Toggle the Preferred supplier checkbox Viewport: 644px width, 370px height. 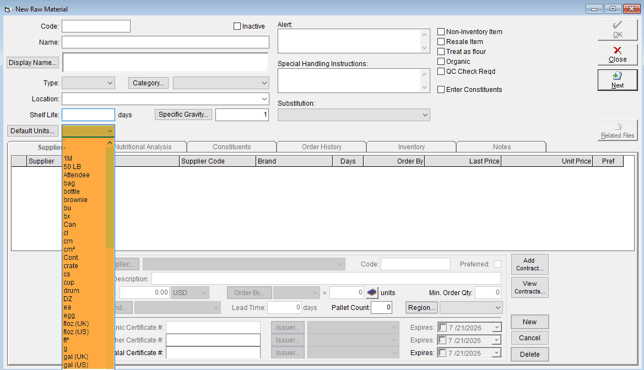[x=498, y=264]
